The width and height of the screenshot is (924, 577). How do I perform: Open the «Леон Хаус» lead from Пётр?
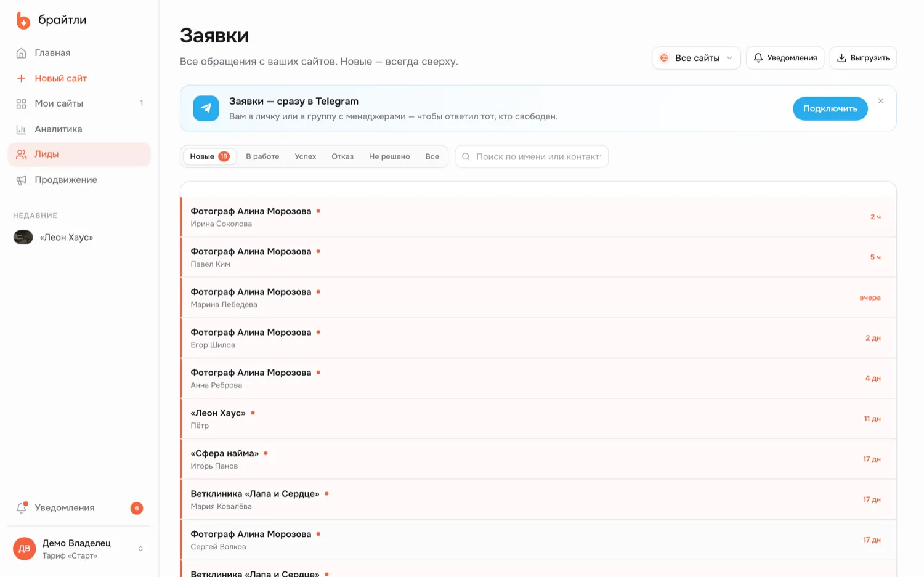[538, 419]
